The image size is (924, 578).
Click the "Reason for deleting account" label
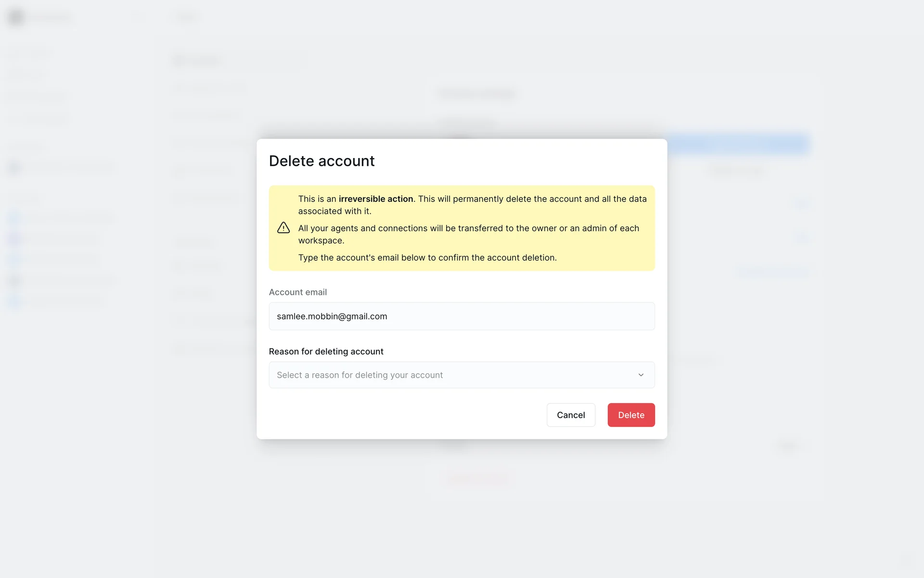coord(326,352)
